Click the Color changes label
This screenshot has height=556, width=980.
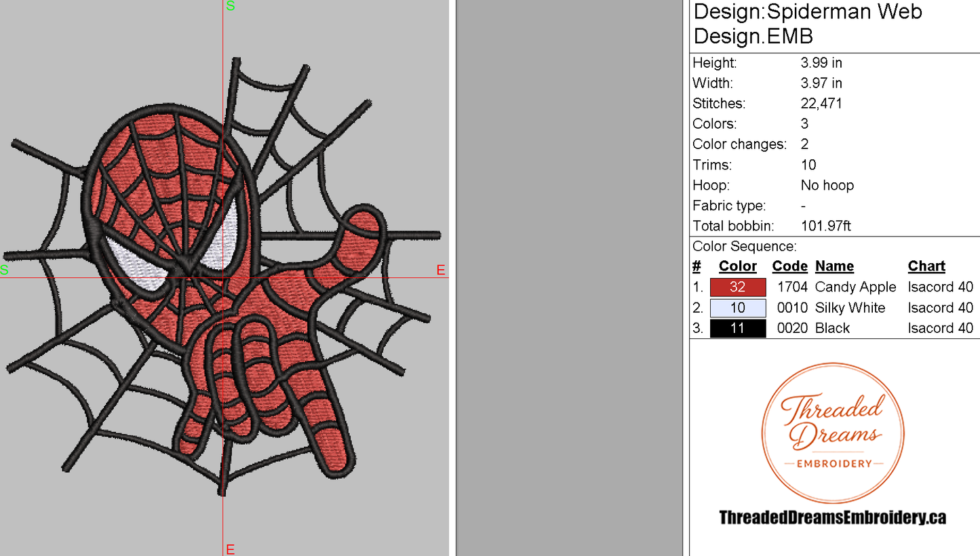(740, 144)
